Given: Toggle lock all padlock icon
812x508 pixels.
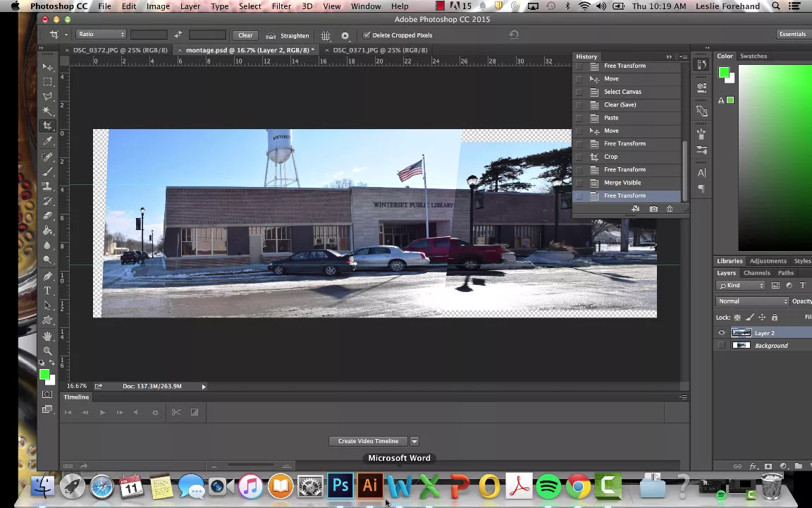Looking at the screenshot, I should (774, 317).
